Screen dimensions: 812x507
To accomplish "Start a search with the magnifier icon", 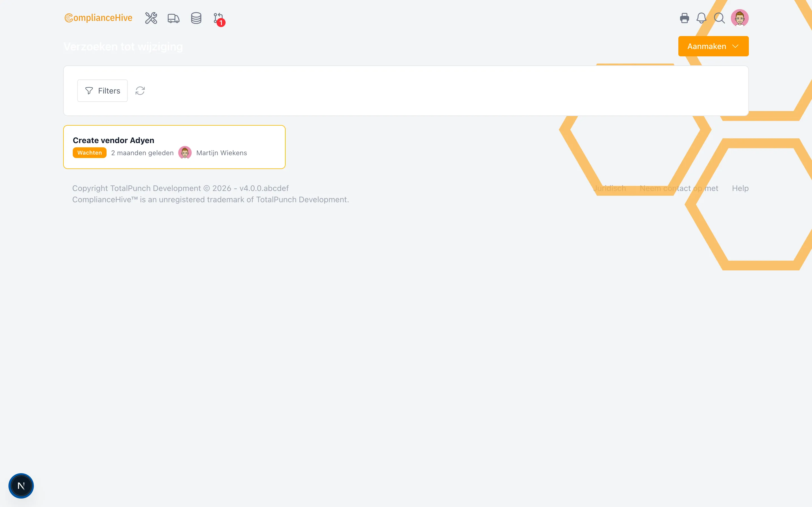I will coord(719,18).
